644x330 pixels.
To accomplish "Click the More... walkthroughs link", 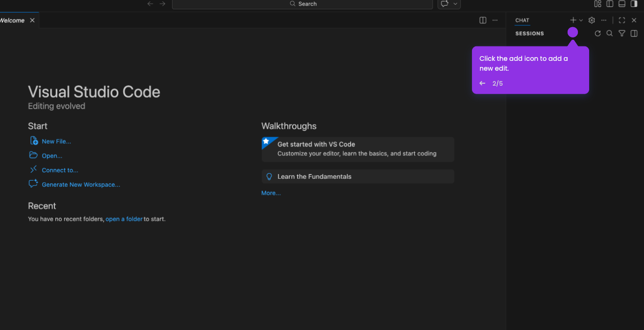I will click(x=271, y=193).
